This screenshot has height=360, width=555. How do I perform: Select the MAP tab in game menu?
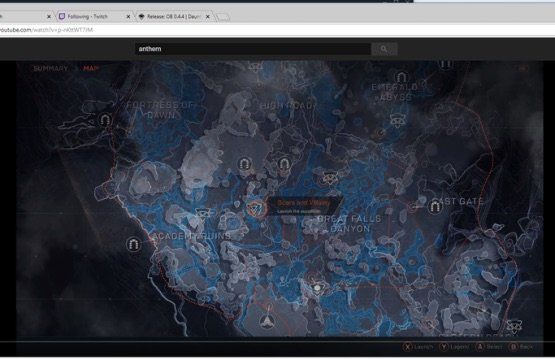coord(91,68)
